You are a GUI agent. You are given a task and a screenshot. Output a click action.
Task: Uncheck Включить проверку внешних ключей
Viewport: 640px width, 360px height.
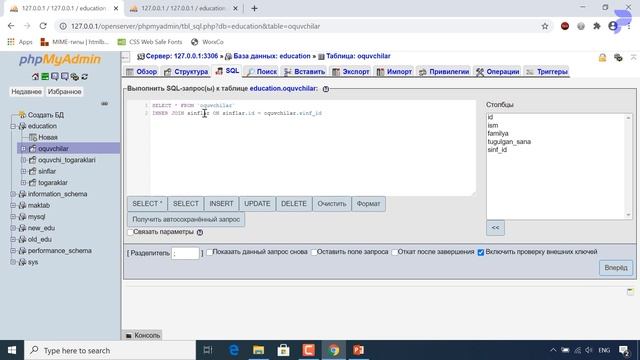tap(481, 252)
